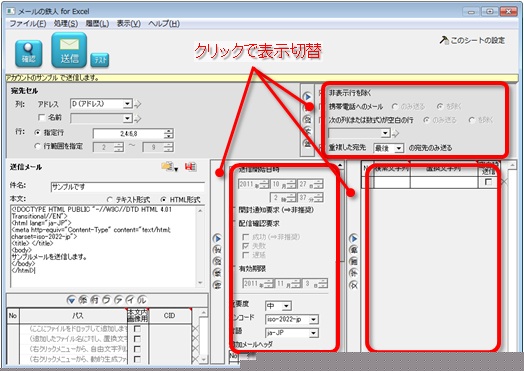The width and height of the screenshot is (524, 371).
Task: Adjust the 送信開始日時 day 27 spinner
Action: (x=318, y=184)
